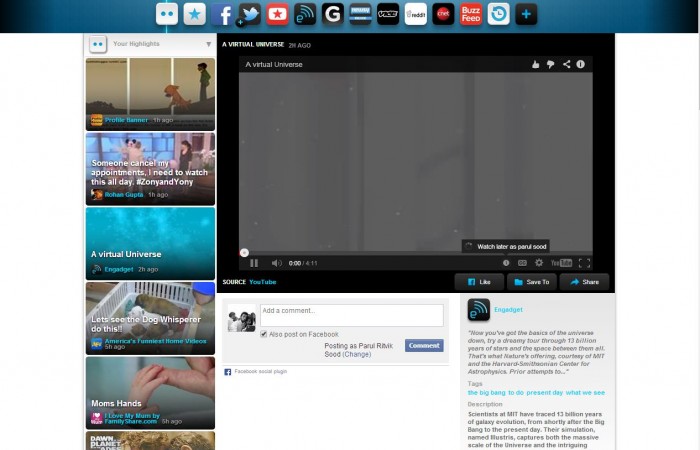The height and width of the screenshot is (450, 700).
Task: Expand the Your Highlights dropdown arrow
Action: click(x=208, y=44)
